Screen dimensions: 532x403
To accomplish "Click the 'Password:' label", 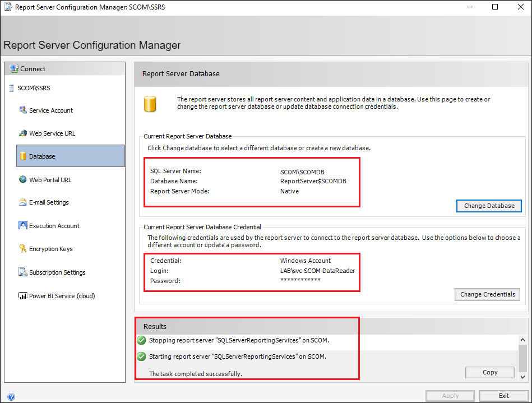I will [x=165, y=281].
